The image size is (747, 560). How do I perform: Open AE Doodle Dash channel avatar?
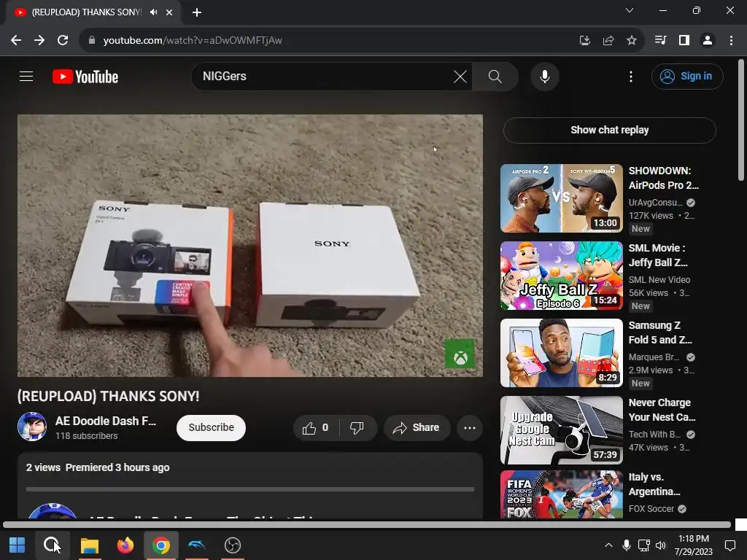coord(32,427)
